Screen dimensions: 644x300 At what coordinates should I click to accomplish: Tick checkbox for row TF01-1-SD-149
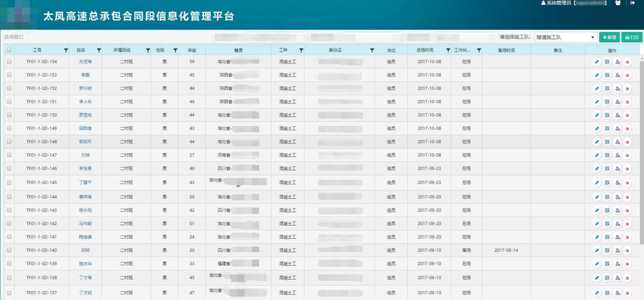[x=9, y=128]
